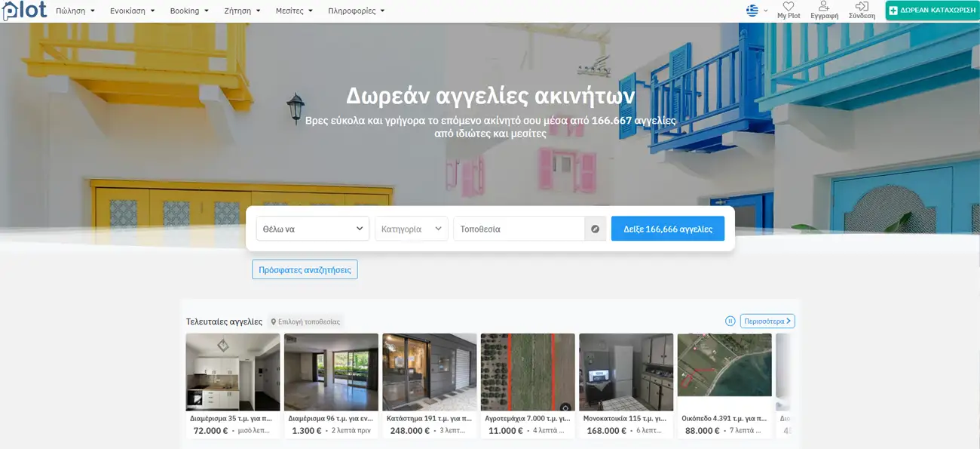Use the compass geolocation icon in search bar
Viewport: 980px width, 449px height.
click(595, 228)
